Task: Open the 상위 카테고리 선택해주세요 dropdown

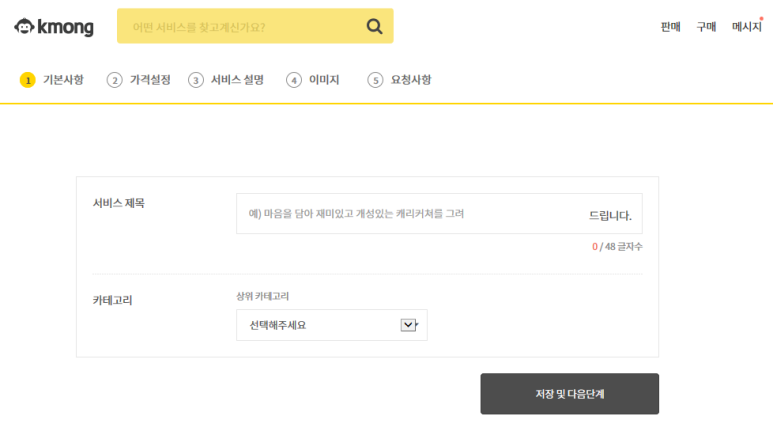Action: (332, 325)
